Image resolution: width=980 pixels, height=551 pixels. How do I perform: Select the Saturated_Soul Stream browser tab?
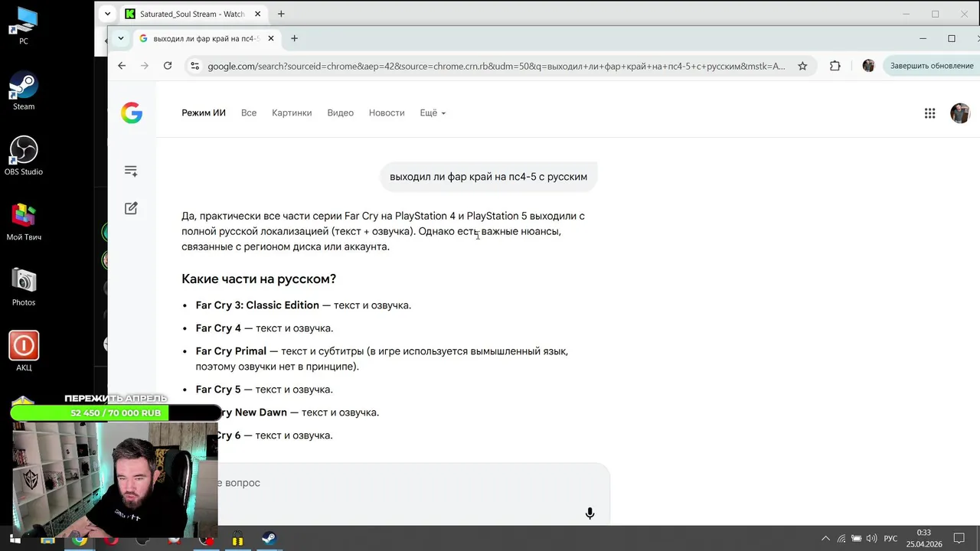(x=192, y=14)
